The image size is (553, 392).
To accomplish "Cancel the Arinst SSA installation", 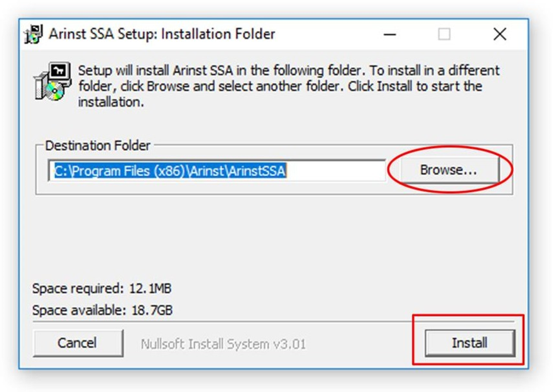I will click(x=77, y=342).
